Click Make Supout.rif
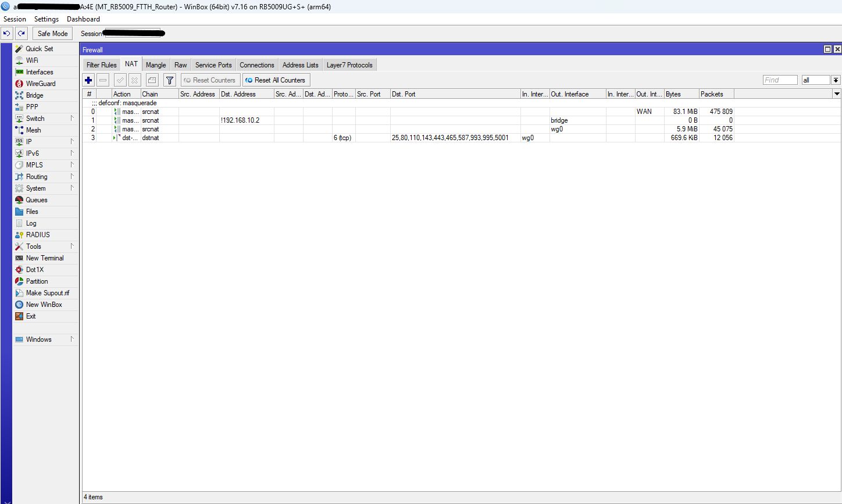This screenshot has height=504, width=842. tap(47, 293)
